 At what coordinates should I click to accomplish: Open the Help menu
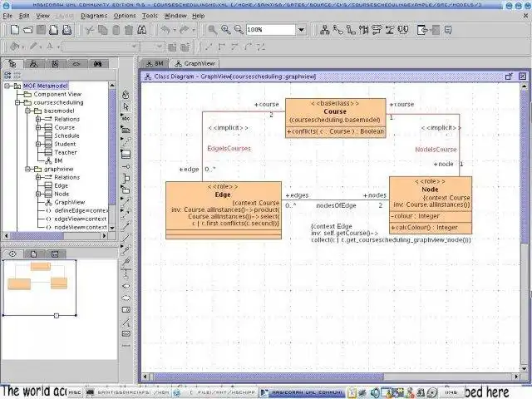click(x=199, y=16)
